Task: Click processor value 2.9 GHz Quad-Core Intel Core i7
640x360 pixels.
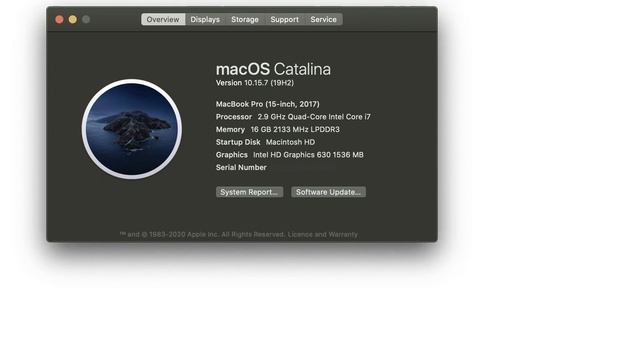Action: pyautogui.click(x=314, y=117)
